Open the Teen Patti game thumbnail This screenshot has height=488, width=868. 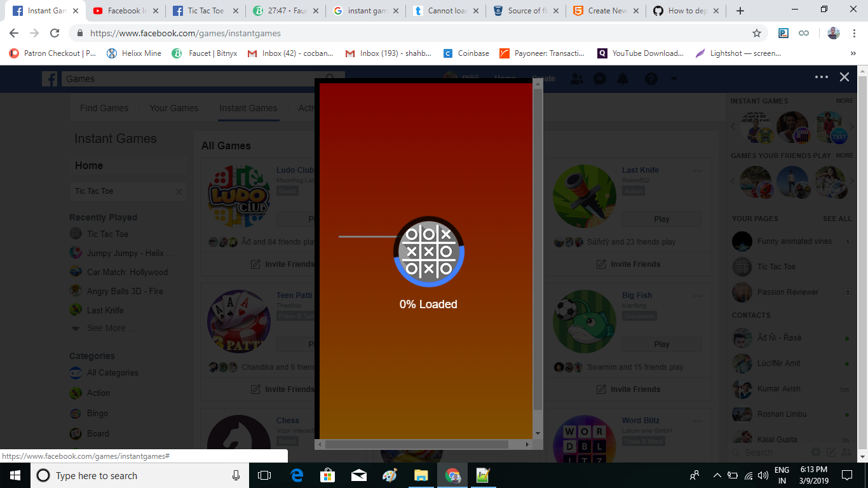click(239, 322)
